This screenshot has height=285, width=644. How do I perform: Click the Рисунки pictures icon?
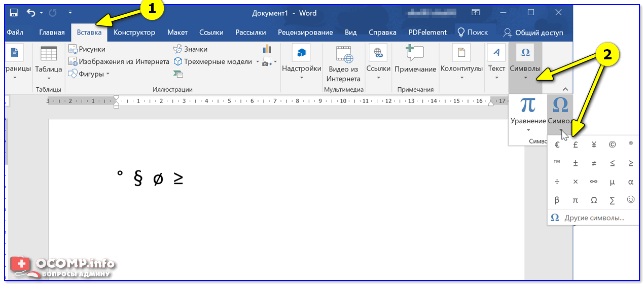(x=73, y=49)
